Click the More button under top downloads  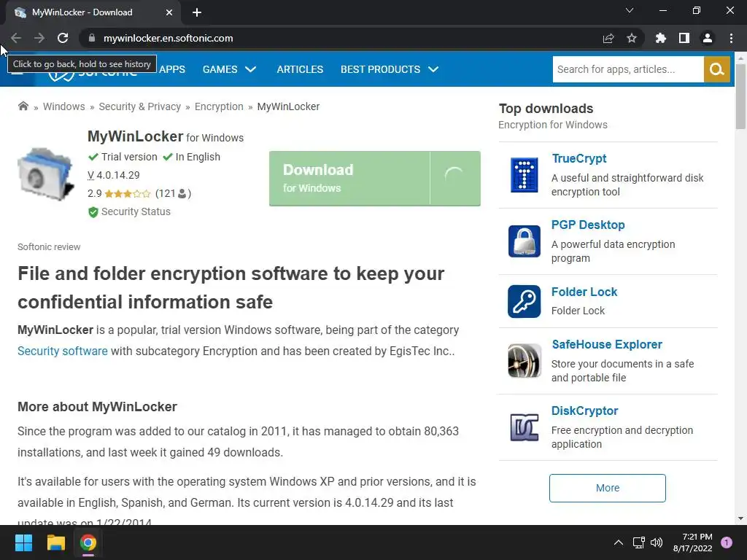click(x=608, y=488)
